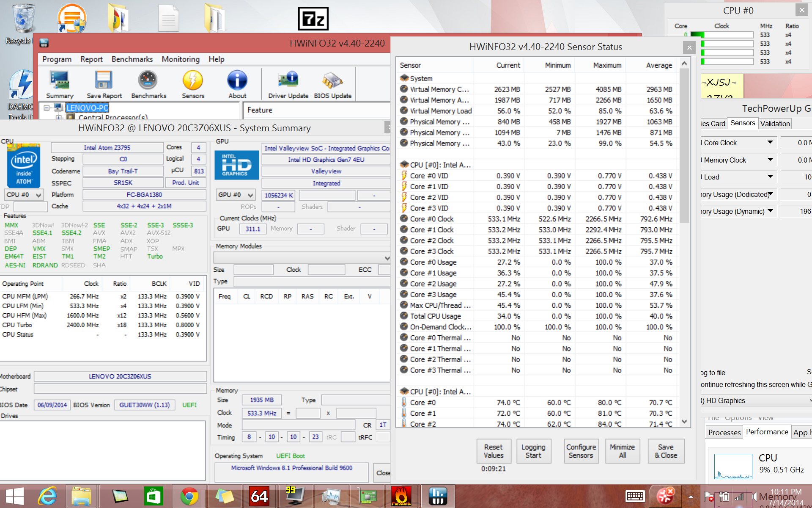Collapse the LENOVO-PC tree node
Image resolution: width=812 pixels, height=508 pixels.
tap(47, 108)
